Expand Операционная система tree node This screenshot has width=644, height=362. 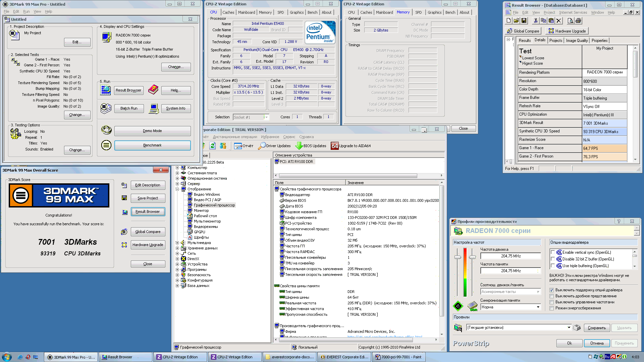point(177,178)
